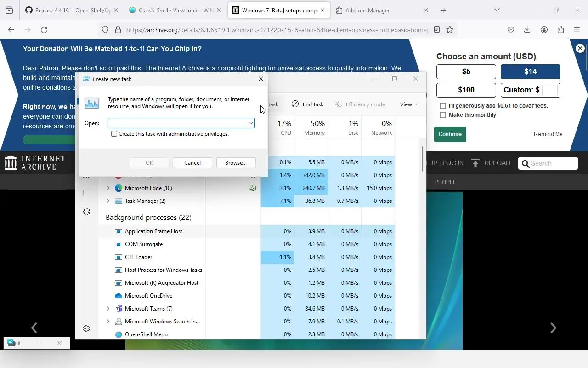
Task: Sort by the Disk column header
Action: click(x=345, y=128)
